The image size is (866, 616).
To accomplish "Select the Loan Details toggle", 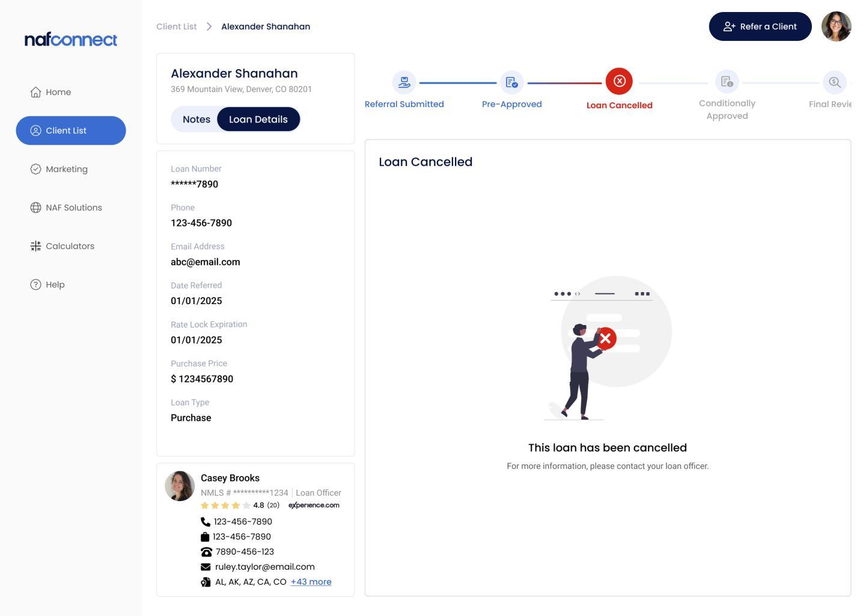I will pyautogui.click(x=258, y=119).
